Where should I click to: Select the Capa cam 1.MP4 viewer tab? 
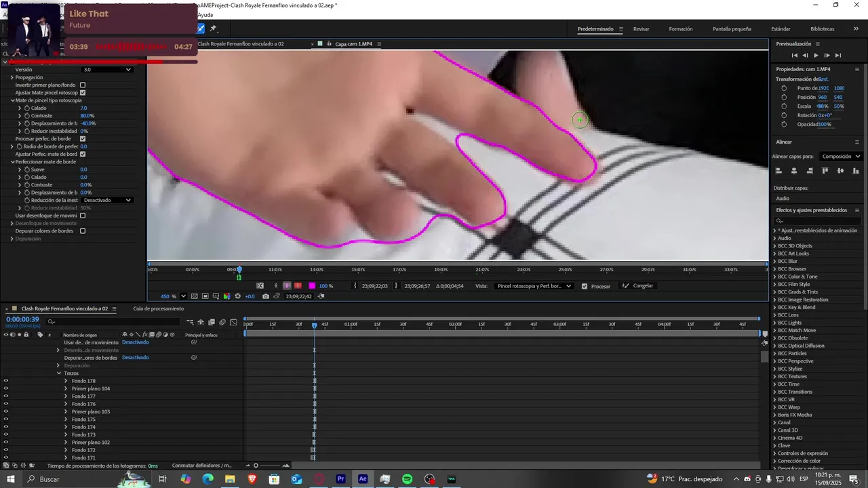click(x=353, y=44)
